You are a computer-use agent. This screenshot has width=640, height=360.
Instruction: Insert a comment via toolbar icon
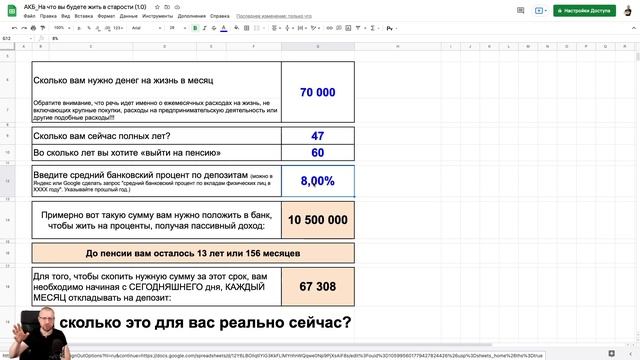[339, 28]
